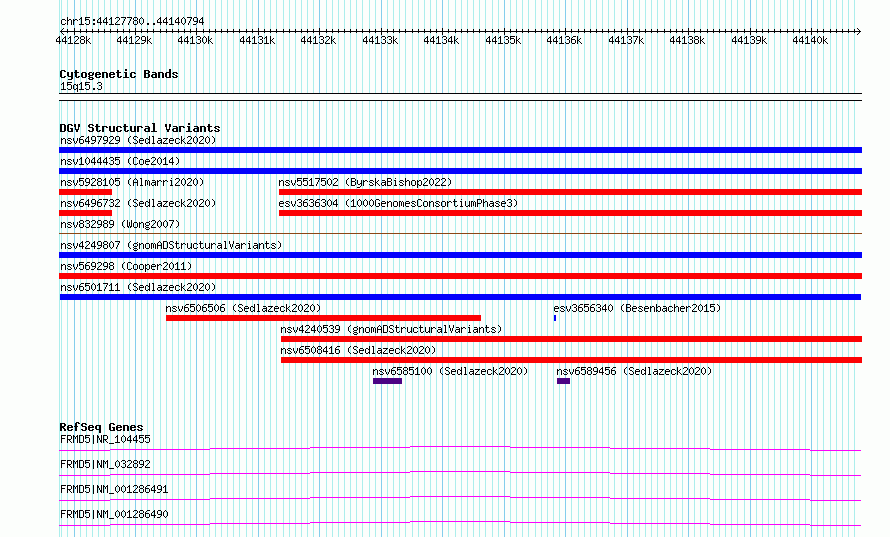Select the 15q15.3 band label
This screenshot has height=537, width=890.
click(x=81, y=86)
